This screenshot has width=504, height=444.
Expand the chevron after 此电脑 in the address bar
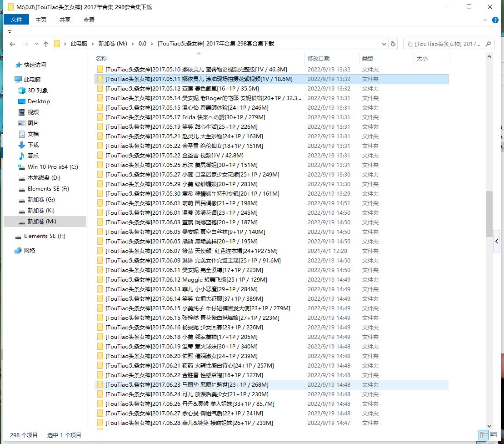93,44
